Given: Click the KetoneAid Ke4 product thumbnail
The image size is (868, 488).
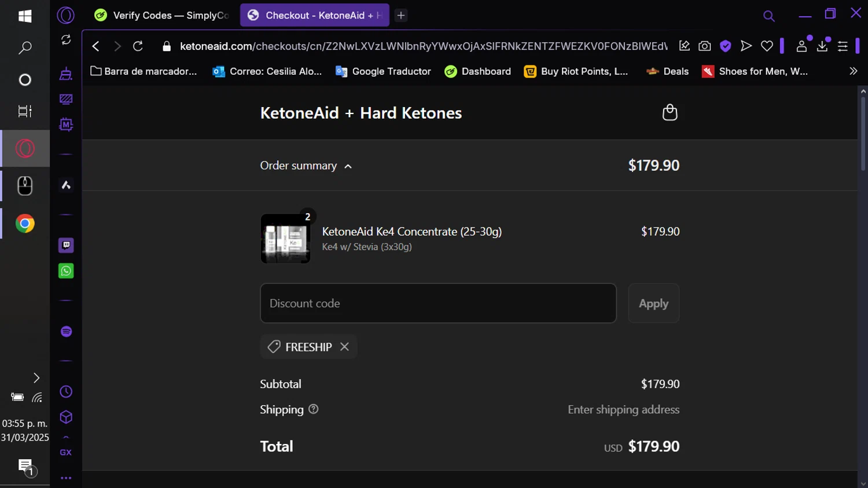Looking at the screenshot, I should click(285, 239).
